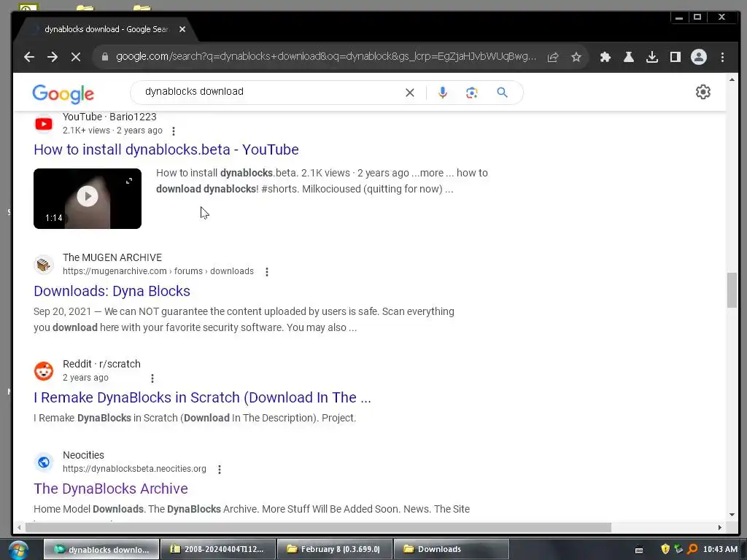Click the address bar URL
The height and width of the screenshot is (560, 747).
326,57
